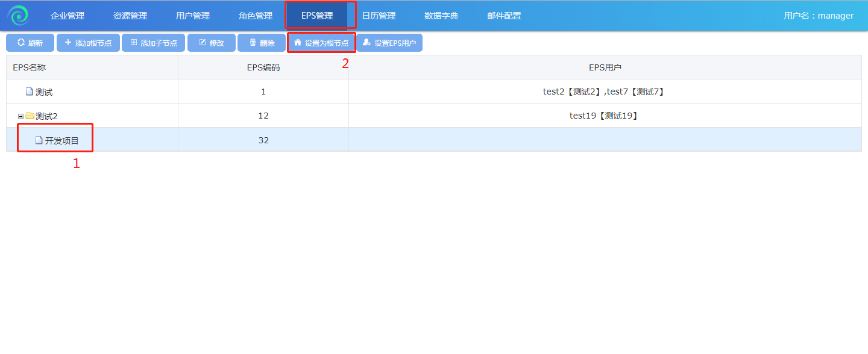Select the 开发项目 tree row

click(434, 140)
